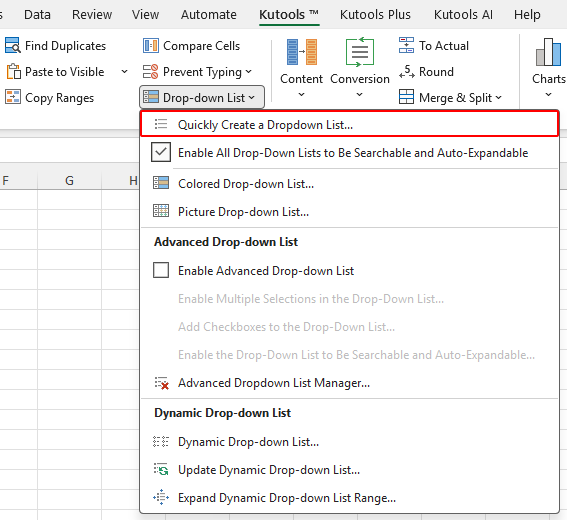
Task: Select column H header
Action: coord(121,180)
